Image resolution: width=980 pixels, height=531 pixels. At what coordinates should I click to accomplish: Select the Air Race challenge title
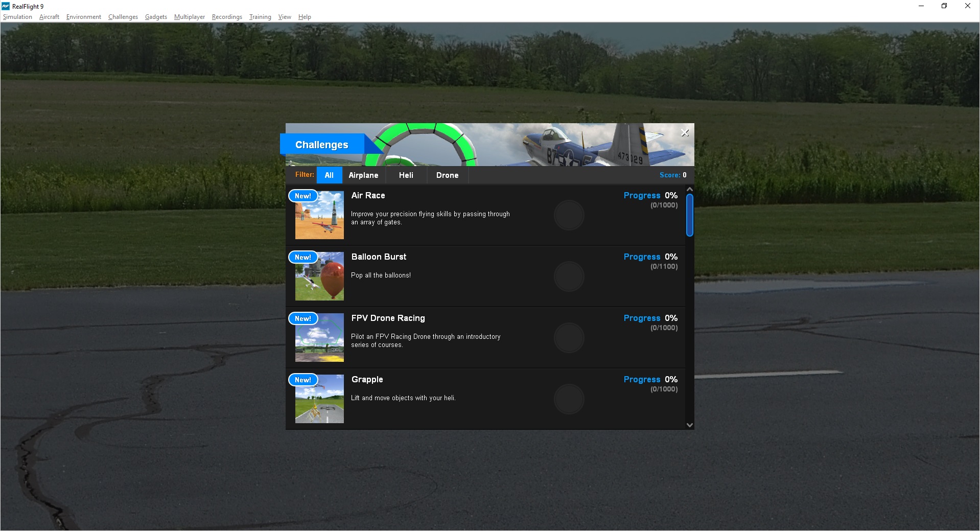pyautogui.click(x=368, y=195)
